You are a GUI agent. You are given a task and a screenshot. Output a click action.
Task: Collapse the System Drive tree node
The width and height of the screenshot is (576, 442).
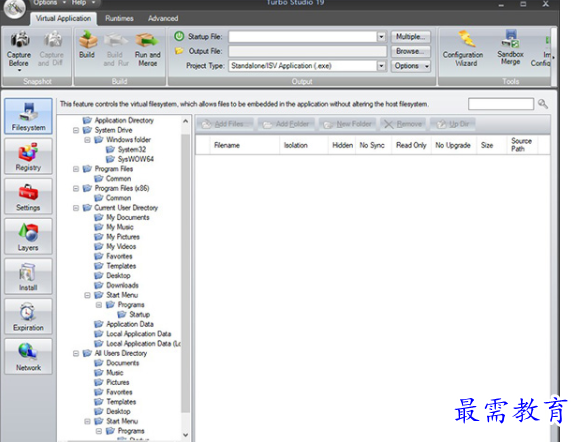(76, 130)
